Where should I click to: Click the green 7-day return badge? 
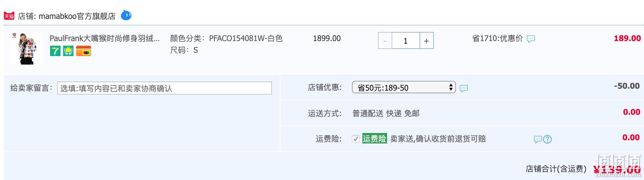click(x=55, y=51)
